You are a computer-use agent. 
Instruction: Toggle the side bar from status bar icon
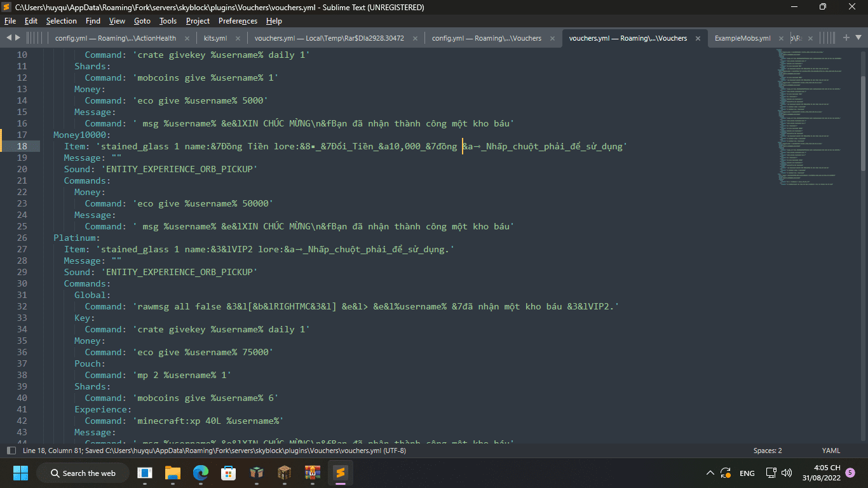coord(11,451)
